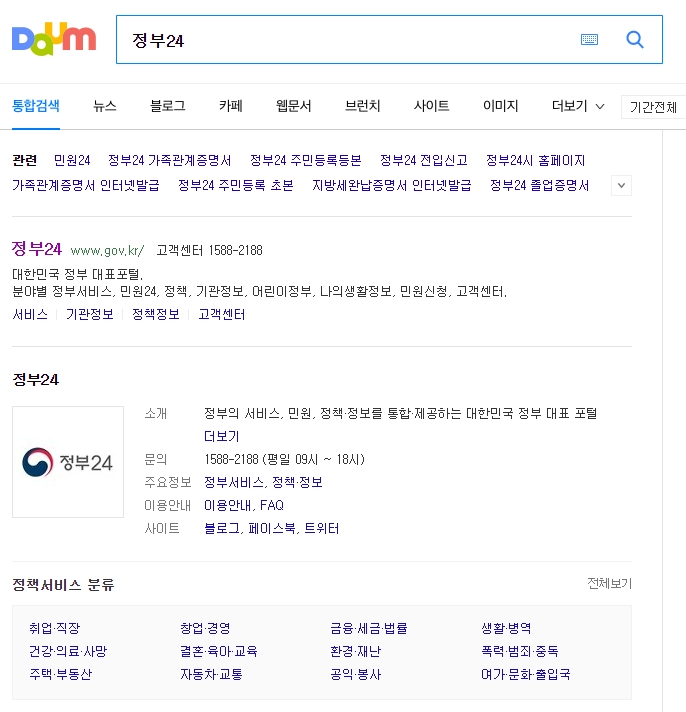Click related search 정부24시 홈페이지
Screen dimensions: 686x712
535,160
